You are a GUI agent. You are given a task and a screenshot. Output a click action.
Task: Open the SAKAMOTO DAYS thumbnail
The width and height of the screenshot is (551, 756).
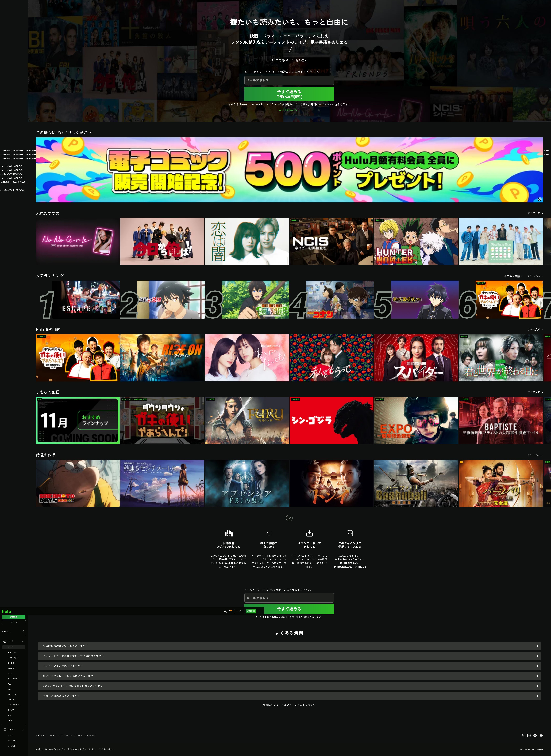78,483
